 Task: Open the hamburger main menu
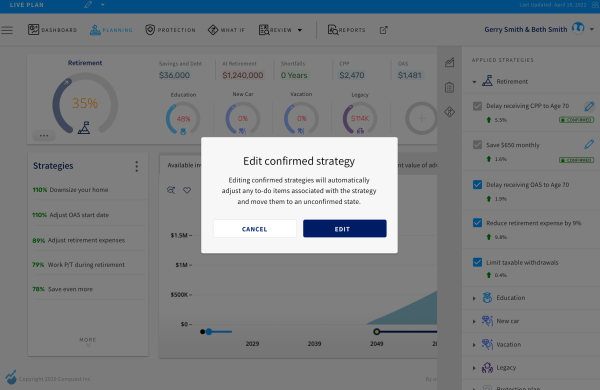click(7, 30)
